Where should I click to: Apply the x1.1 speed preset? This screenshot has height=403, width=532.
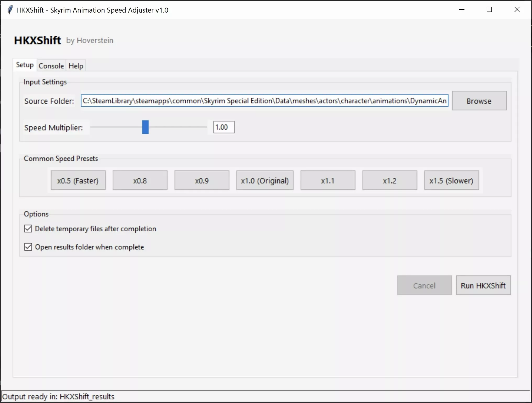pyautogui.click(x=328, y=180)
